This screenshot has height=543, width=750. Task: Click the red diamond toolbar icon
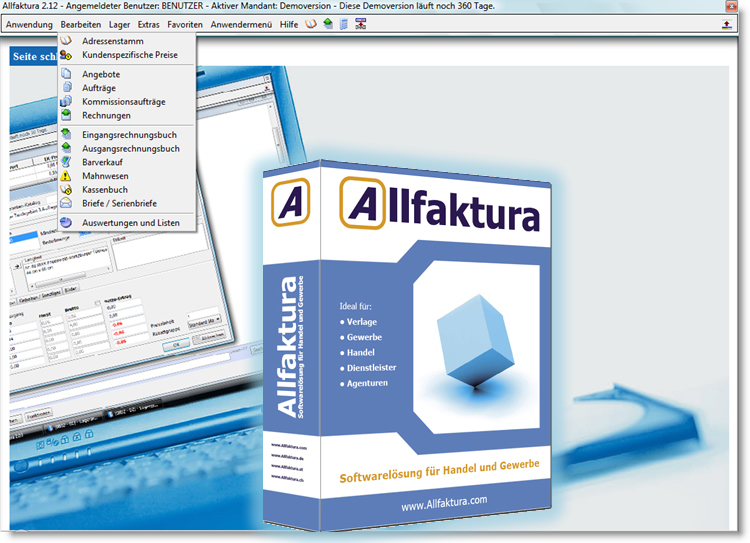coord(361,24)
